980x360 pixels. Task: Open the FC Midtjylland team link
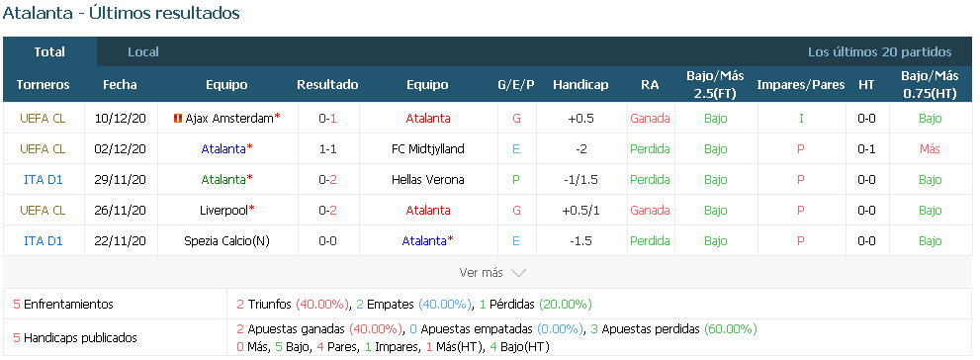click(x=427, y=148)
